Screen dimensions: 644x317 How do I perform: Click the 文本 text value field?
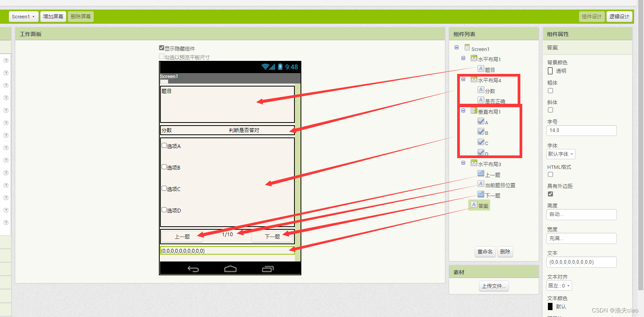581,262
